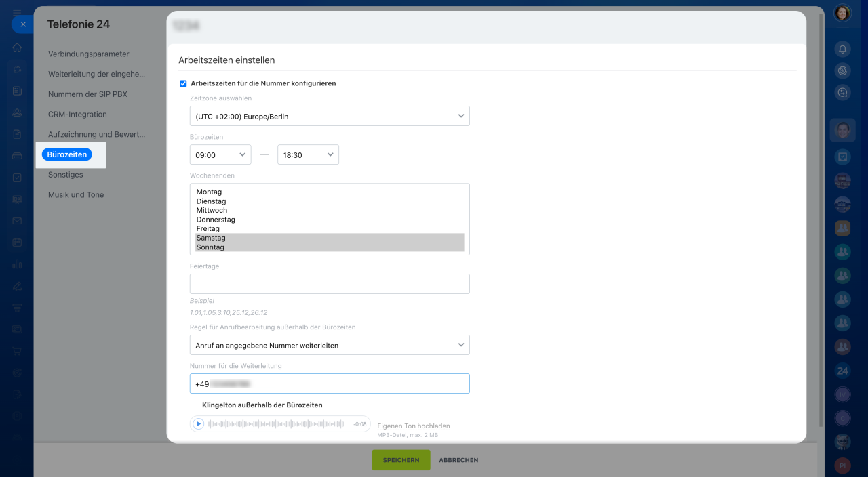This screenshot has height=477, width=868.
Task: Select Mittwoch in the Wochenenden list
Action: (x=330, y=210)
